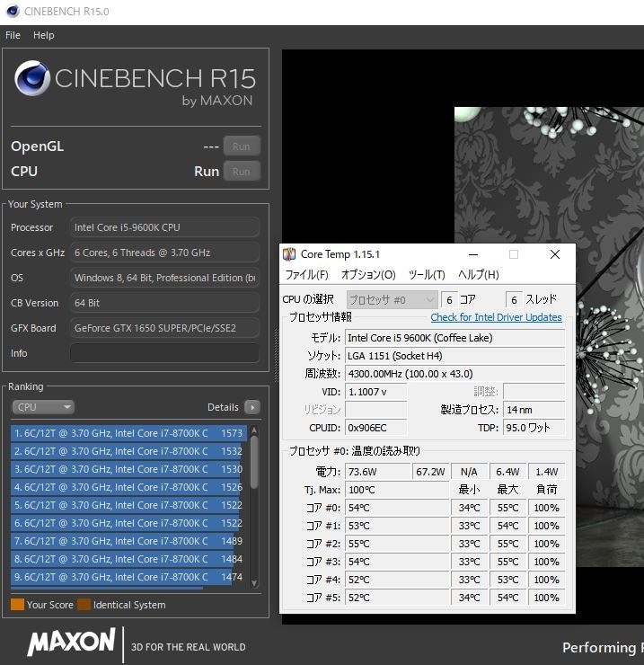Click the brown Identical System color swatch
Screen dimensions: 644x665
(x=84, y=605)
